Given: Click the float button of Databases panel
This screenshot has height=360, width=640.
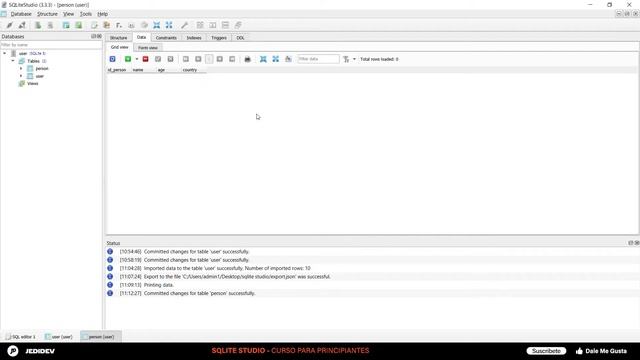Looking at the screenshot, I should [94, 36].
